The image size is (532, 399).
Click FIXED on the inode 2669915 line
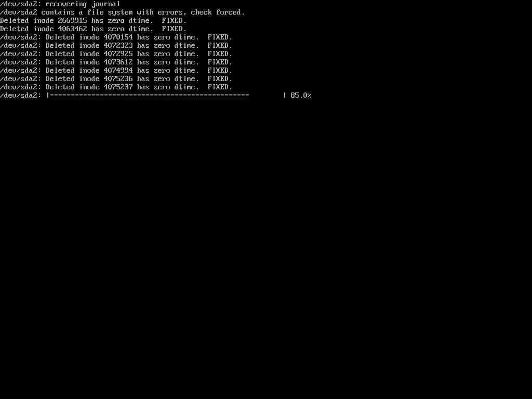click(174, 21)
